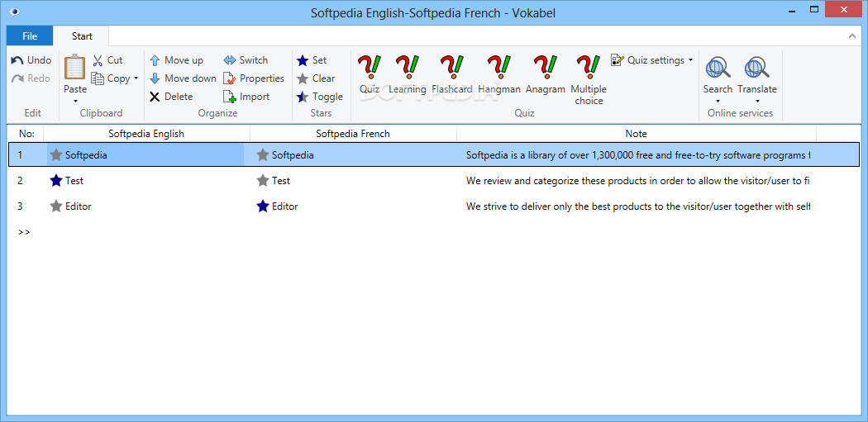Select note 'Softpedia is a library'
868x422 pixels.
pos(638,155)
